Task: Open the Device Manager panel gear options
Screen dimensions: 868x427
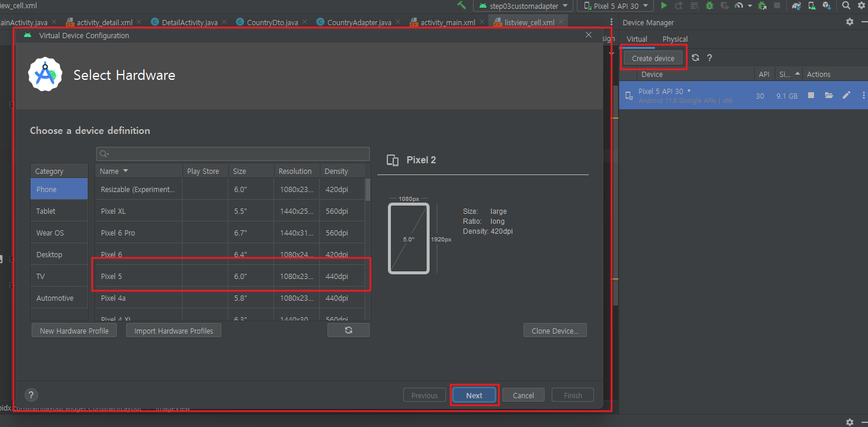Action: coord(850,22)
